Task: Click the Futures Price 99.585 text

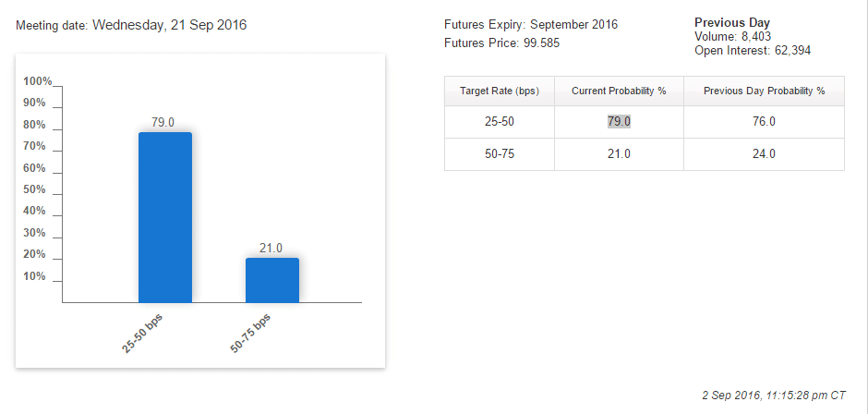Action: coord(501,43)
